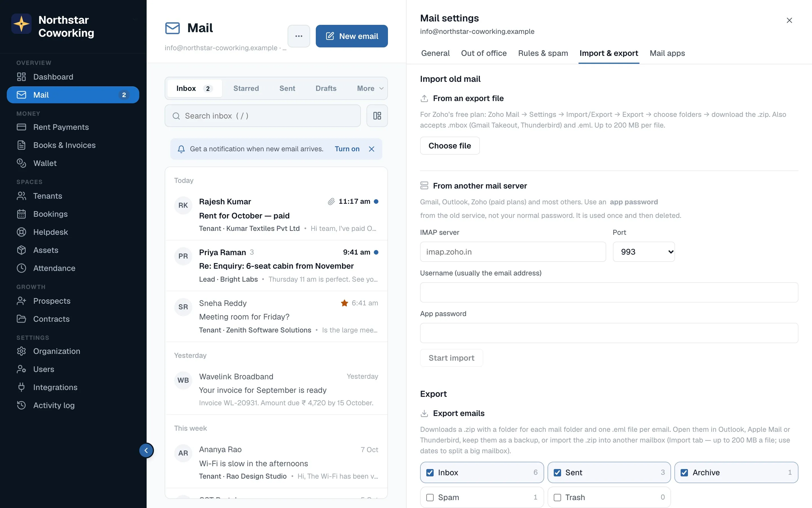Viewport: 812px width, 508px height.
Task: Open Wavelink Broadband invoice email
Action: tap(276, 390)
